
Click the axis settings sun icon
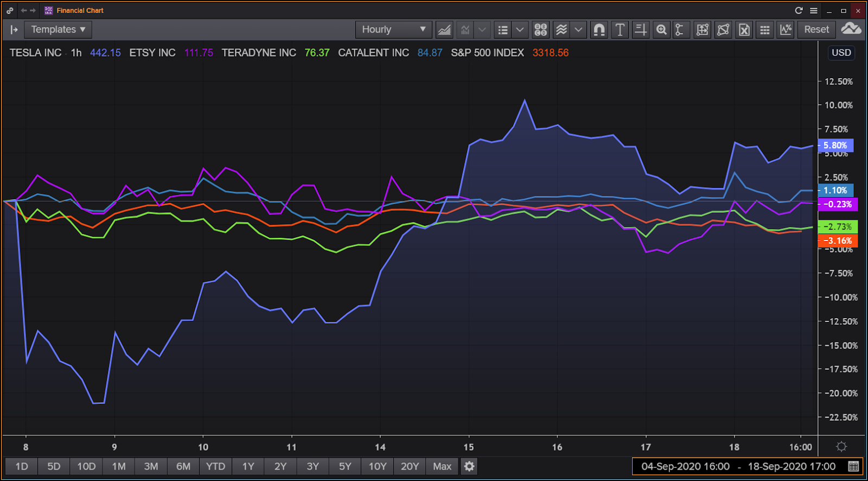pos(841,447)
